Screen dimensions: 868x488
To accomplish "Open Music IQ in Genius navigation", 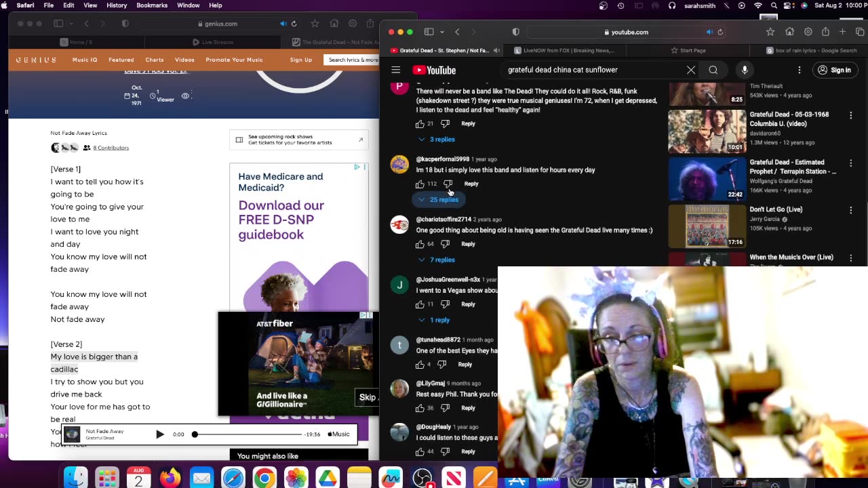I will coord(85,60).
